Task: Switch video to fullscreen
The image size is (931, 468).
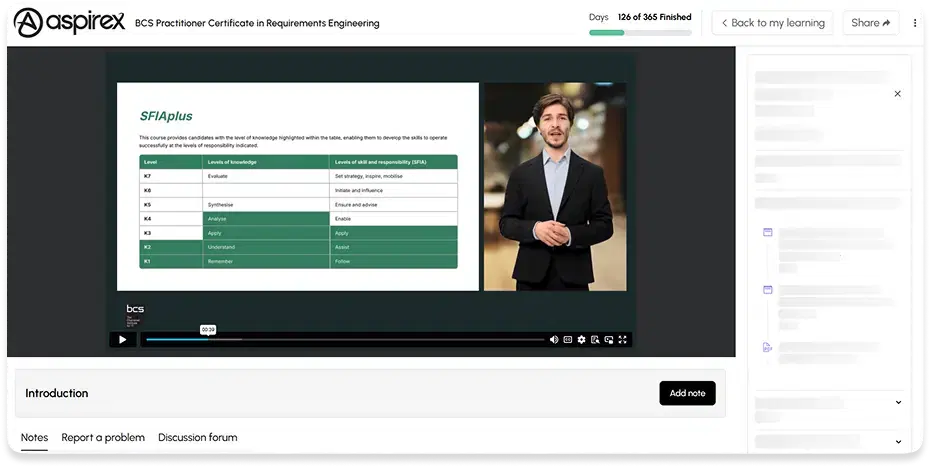Action: tap(623, 340)
